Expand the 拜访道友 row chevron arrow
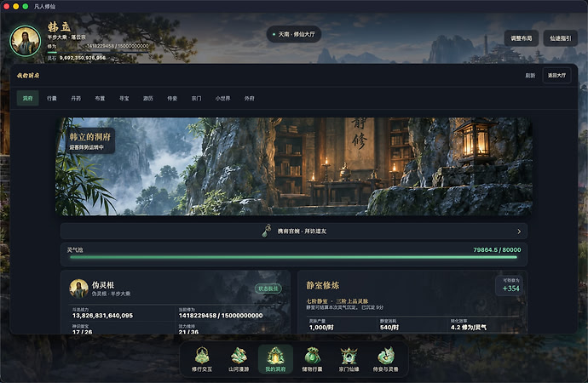Viewport: 588px width, 383px height. tap(519, 232)
